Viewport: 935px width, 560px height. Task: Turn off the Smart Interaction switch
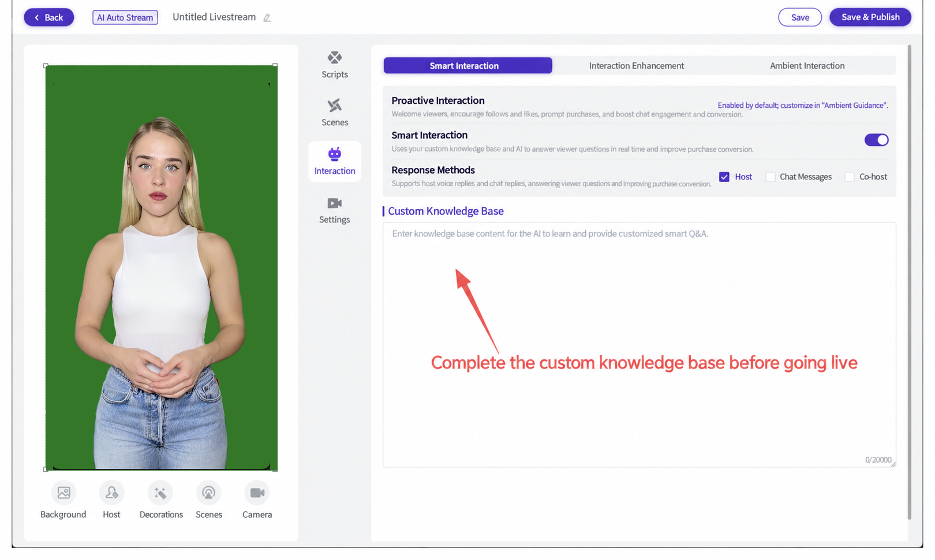pos(876,140)
